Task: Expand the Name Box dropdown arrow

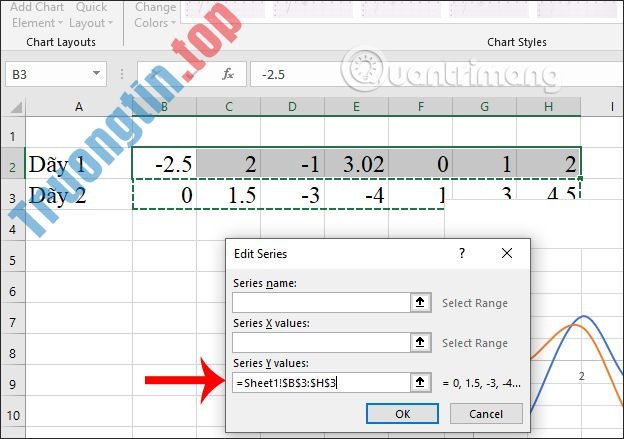Action: pos(96,74)
